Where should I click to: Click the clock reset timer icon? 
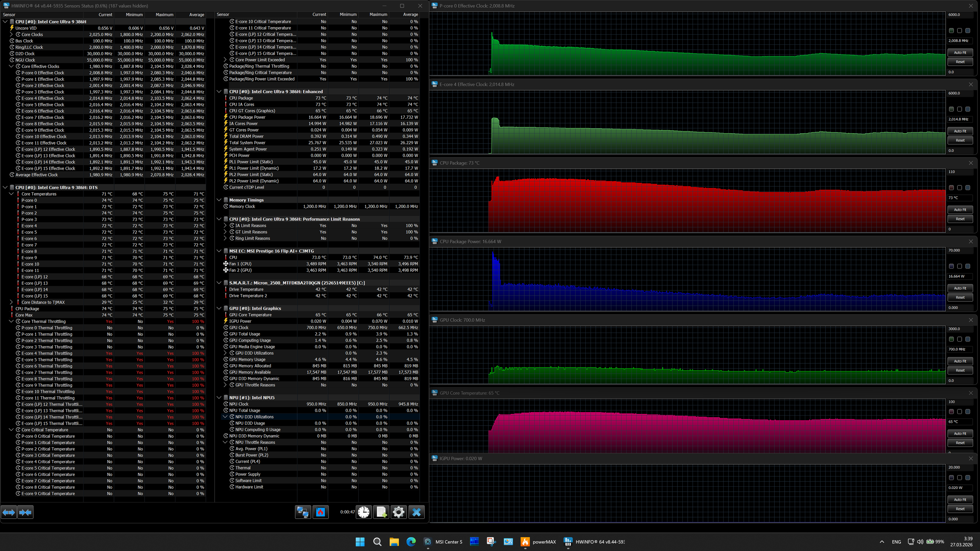click(x=364, y=512)
